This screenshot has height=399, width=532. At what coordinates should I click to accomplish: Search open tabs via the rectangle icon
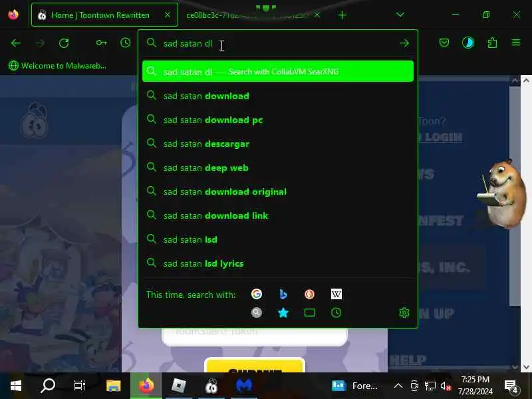coord(310,313)
